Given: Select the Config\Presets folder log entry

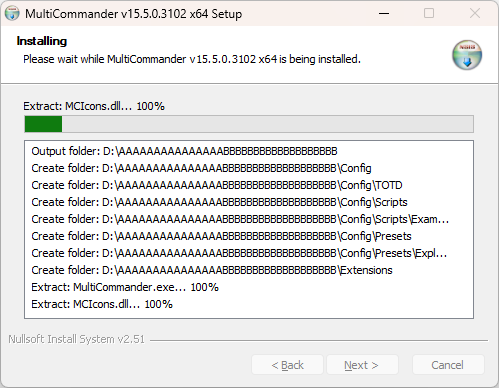Looking at the screenshot, I should click(221, 236).
